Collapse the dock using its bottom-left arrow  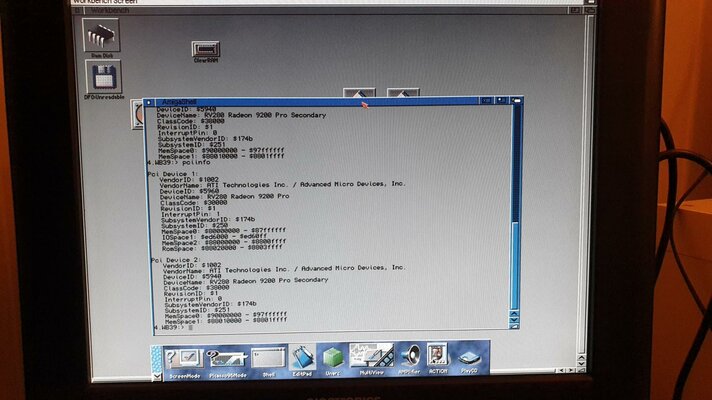click(156, 376)
